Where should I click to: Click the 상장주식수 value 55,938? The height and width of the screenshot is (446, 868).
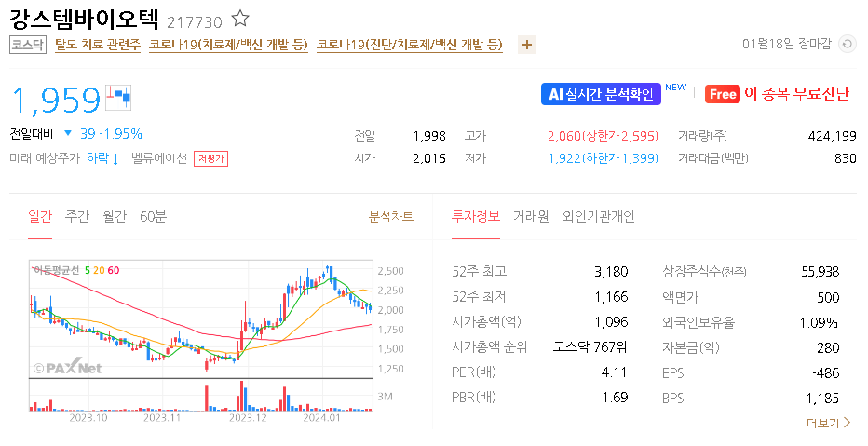pyautogui.click(x=821, y=272)
